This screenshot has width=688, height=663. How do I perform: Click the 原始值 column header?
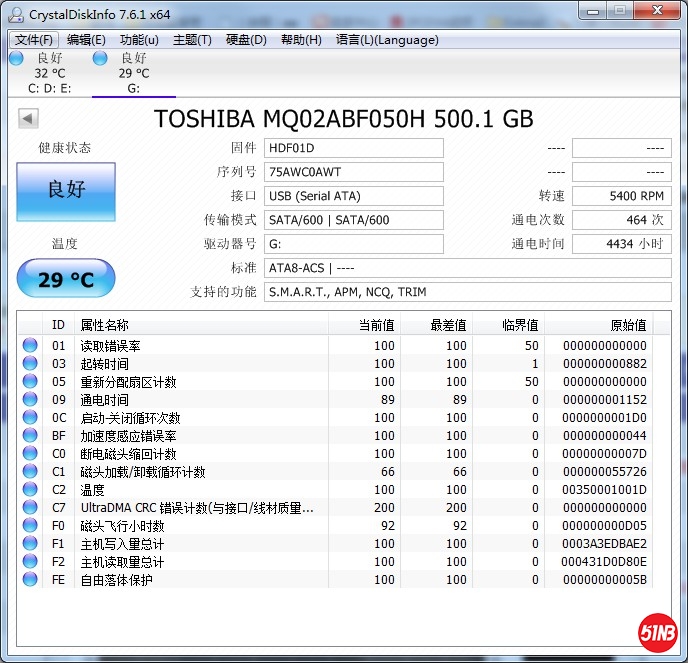[x=627, y=325]
